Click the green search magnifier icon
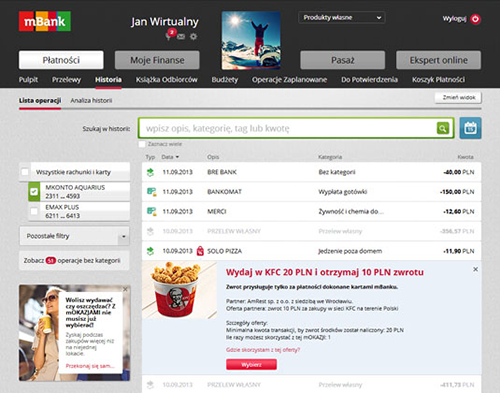Image resolution: width=500 pixels, height=393 pixels. [443, 128]
